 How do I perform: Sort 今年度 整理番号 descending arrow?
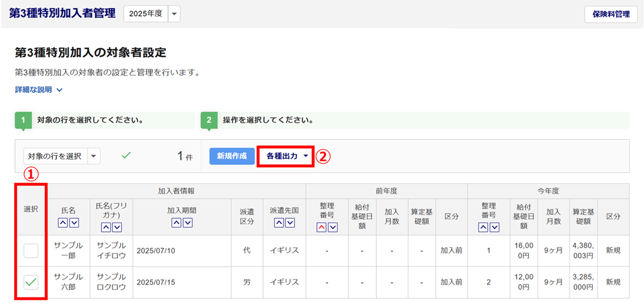click(x=495, y=227)
